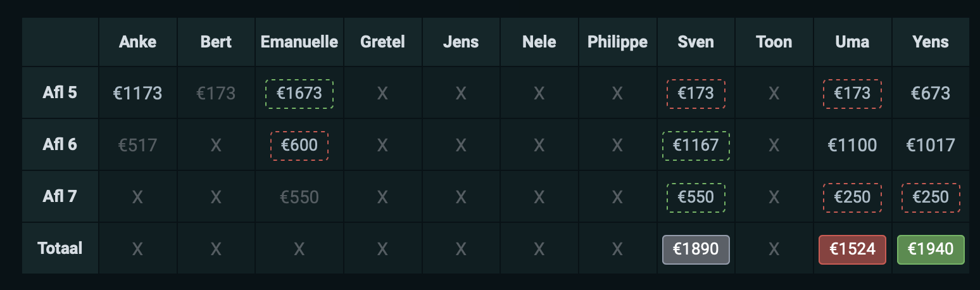Screen dimensions: 980x290
Task: Click the Afl 7 row header
Action: click(60, 196)
